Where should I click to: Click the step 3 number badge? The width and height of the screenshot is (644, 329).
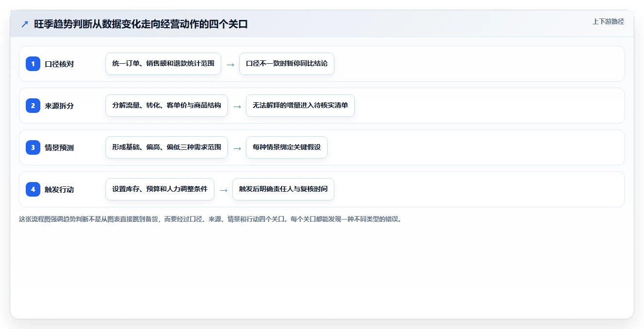pyautogui.click(x=33, y=147)
